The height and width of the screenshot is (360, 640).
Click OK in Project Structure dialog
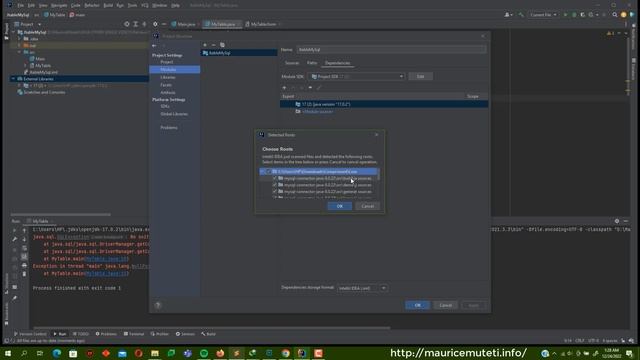418,305
